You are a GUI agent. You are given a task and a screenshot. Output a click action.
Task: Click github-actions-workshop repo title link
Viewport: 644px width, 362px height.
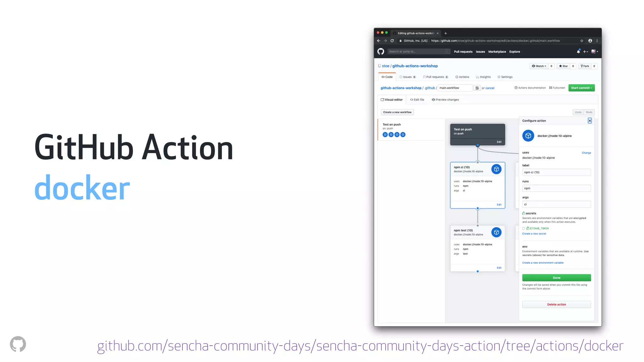coord(415,66)
